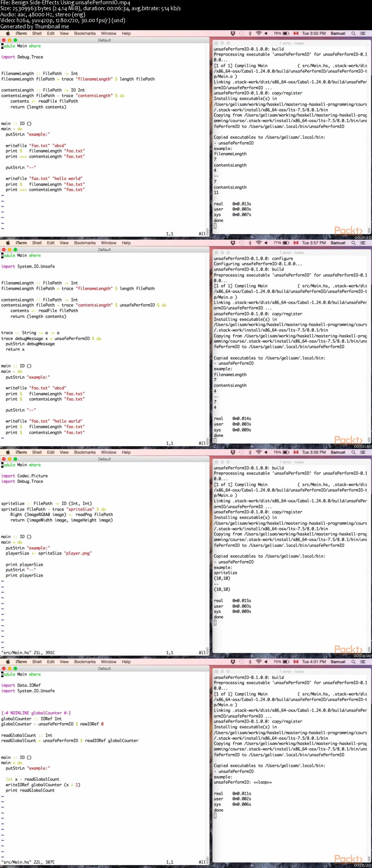Viewport: 372px width, 868px height.
Task: Open Notification Center in the 3:55 PM menu bar
Action: coord(363,33)
